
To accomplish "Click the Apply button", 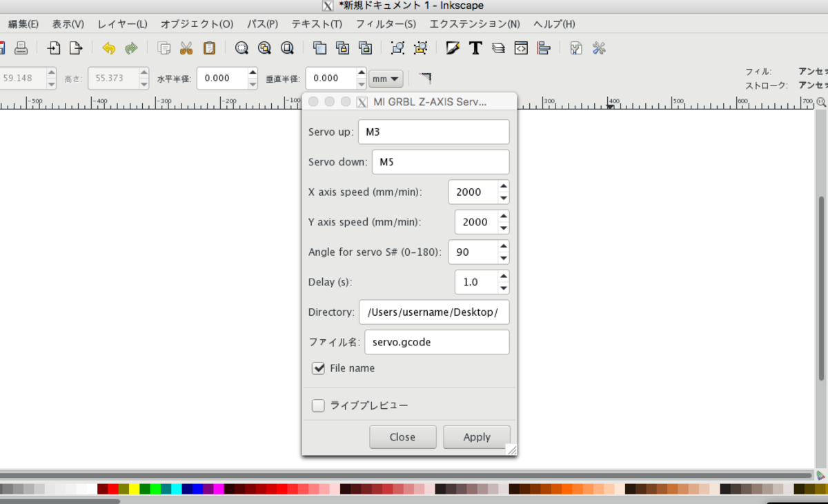I will pyautogui.click(x=477, y=437).
